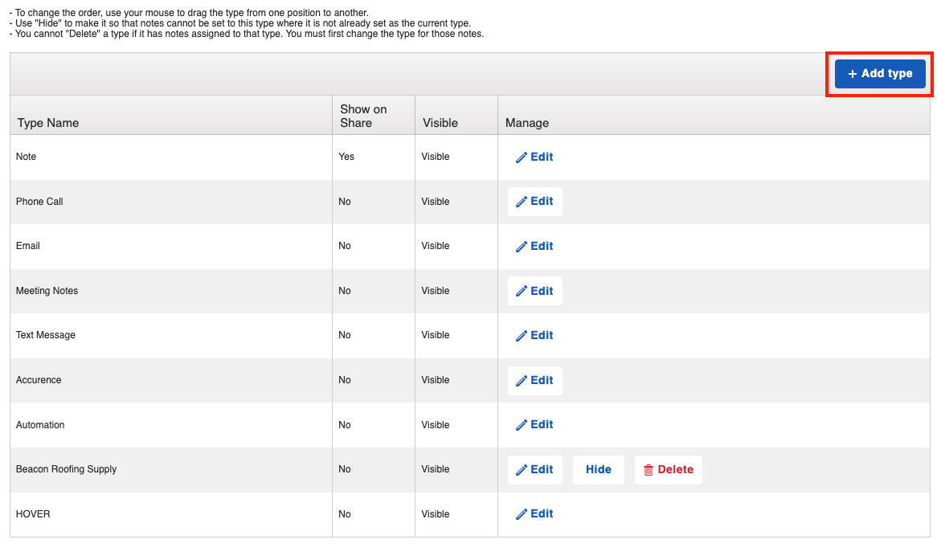Click the Add type button
The height and width of the screenshot is (560, 937).
(880, 74)
